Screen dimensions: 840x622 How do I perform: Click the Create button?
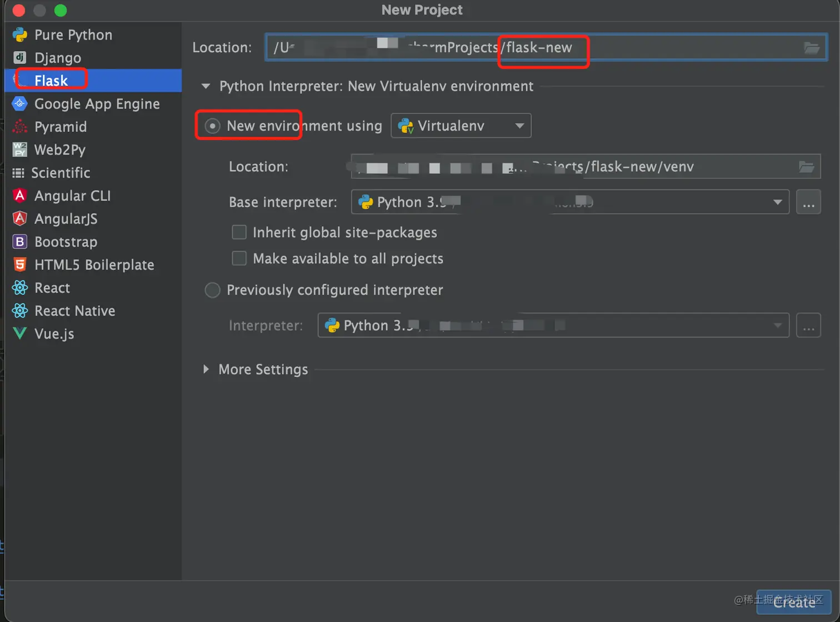tap(794, 602)
